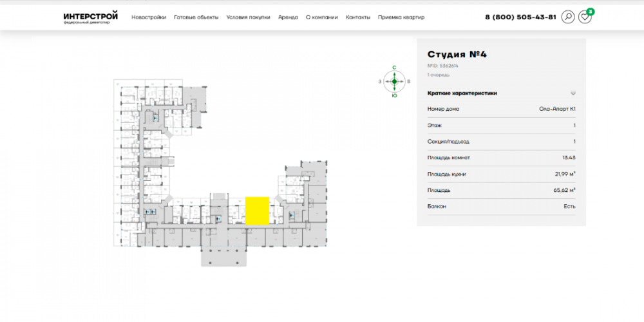Call phone number 8 (800) 505-43-81
The image size is (644, 322).
[x=520, y=17]
